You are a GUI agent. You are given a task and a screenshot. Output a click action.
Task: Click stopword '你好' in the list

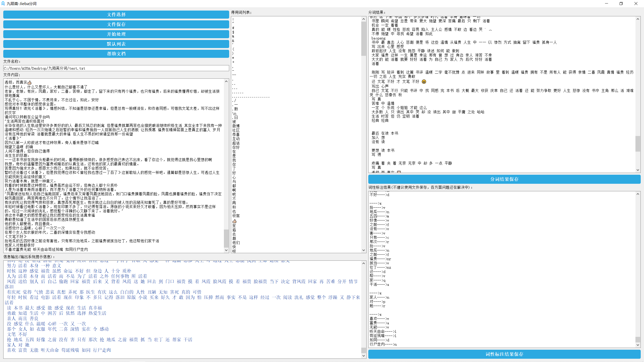[236, 147]
